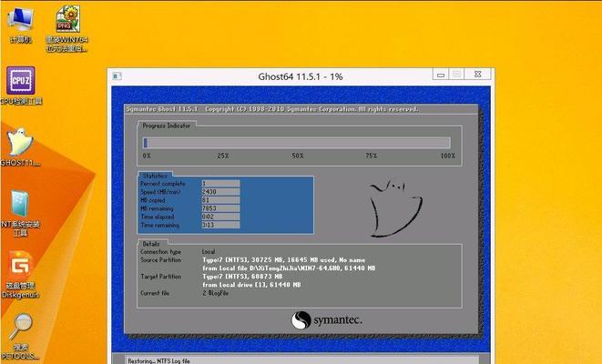
Task: Minimize the Ghost64 11.5.1 window
Action: pos(441,75)
